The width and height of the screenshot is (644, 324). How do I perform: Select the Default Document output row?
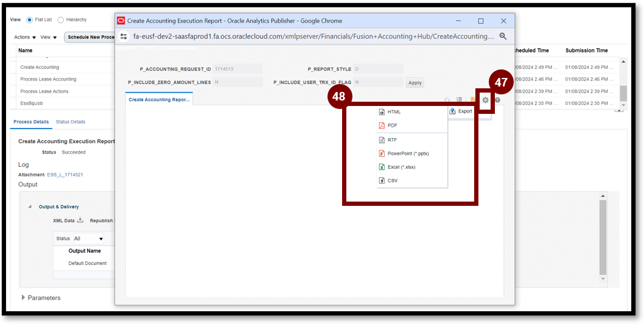click(88, 263)
